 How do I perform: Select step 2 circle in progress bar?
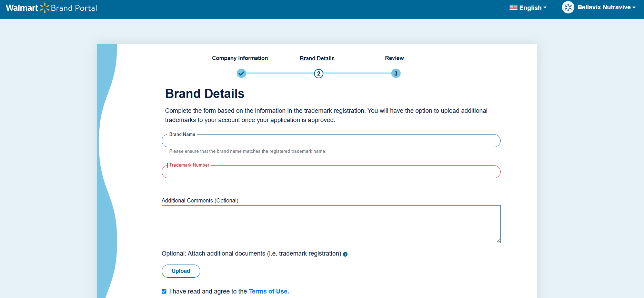point(319,73)
